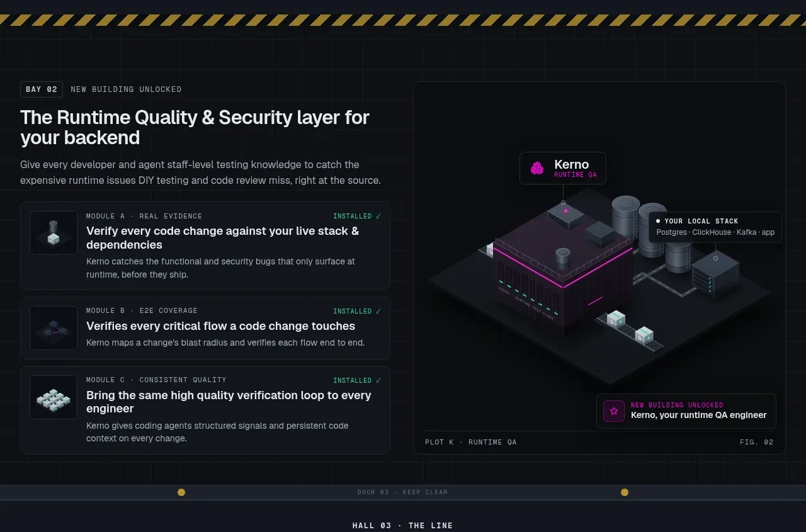The width and height of the screenshot is (806, 532).
Task: Click the BAY 02 badge
Action: pyautogui.click(x=42, y=89)
